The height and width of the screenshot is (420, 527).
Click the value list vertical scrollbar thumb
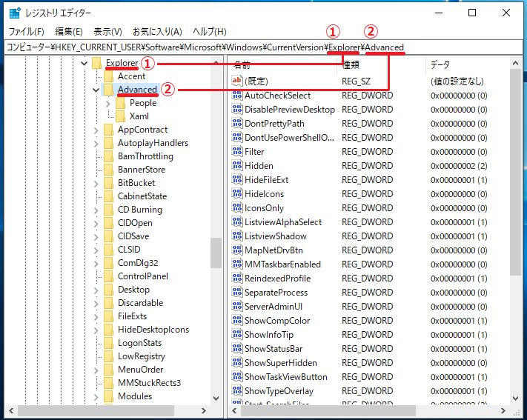point(515,172)
